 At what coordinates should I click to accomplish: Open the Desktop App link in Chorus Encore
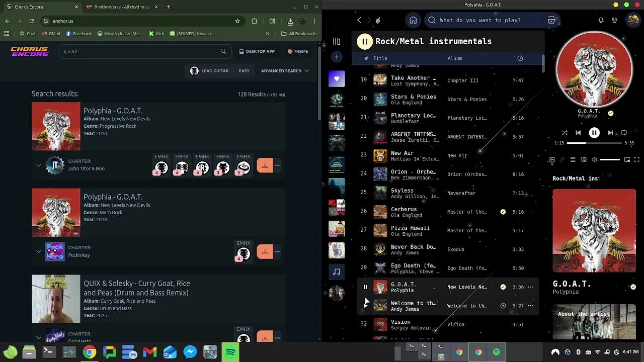coord(257,51)
